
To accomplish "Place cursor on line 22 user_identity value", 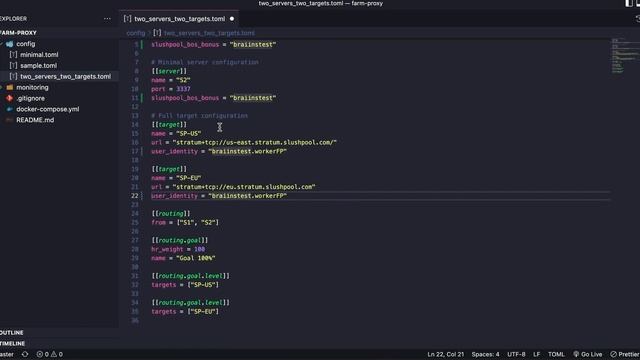I will point(247,196).
